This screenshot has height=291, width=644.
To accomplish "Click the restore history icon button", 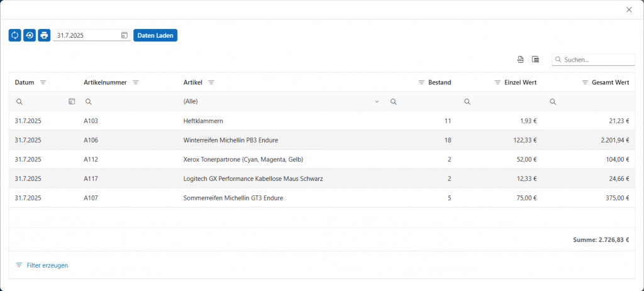I will click(x=30, y=35).
